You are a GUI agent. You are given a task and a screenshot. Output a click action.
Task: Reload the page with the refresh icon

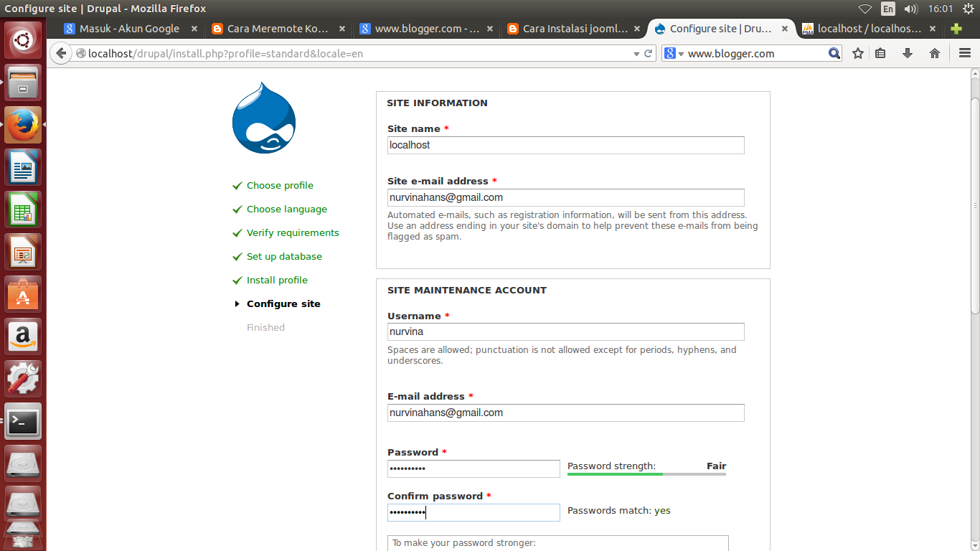(649, 53)
